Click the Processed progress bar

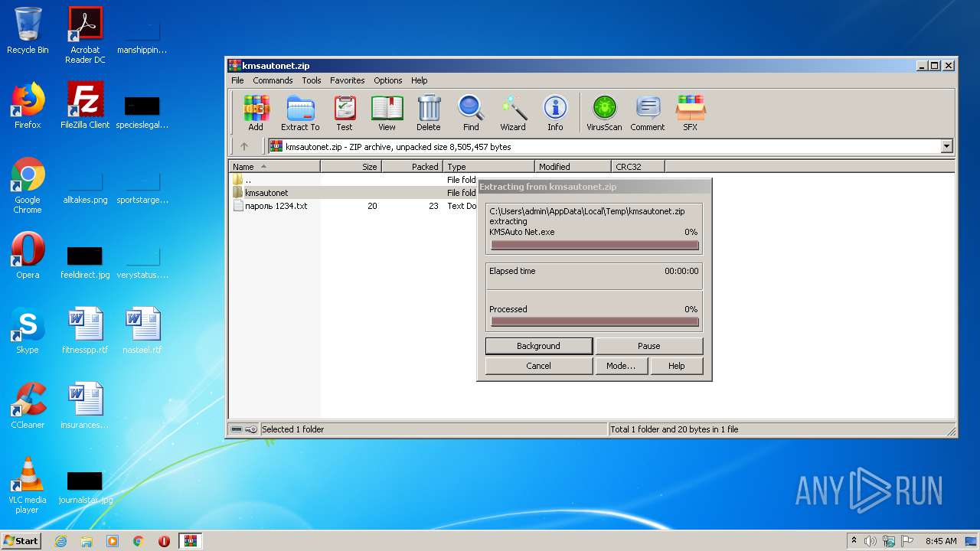595,322
